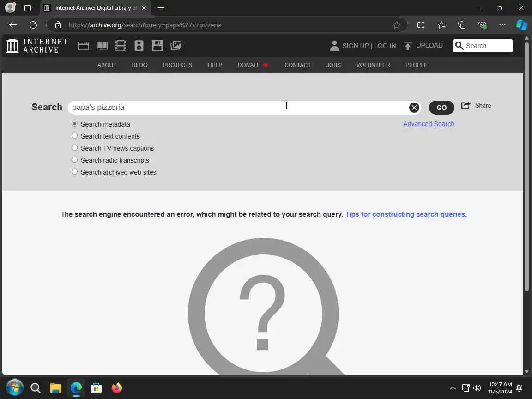Open Tips for constructing search queries link
This screenshot has width=532, height=399.
coord(406,214)
